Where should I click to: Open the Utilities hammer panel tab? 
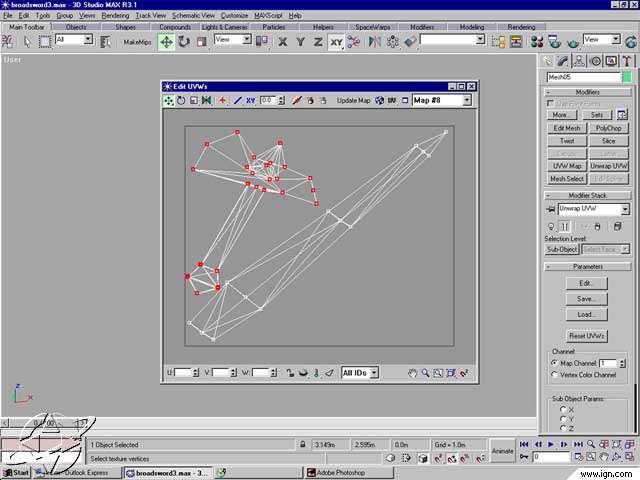[x=627, y=61]
